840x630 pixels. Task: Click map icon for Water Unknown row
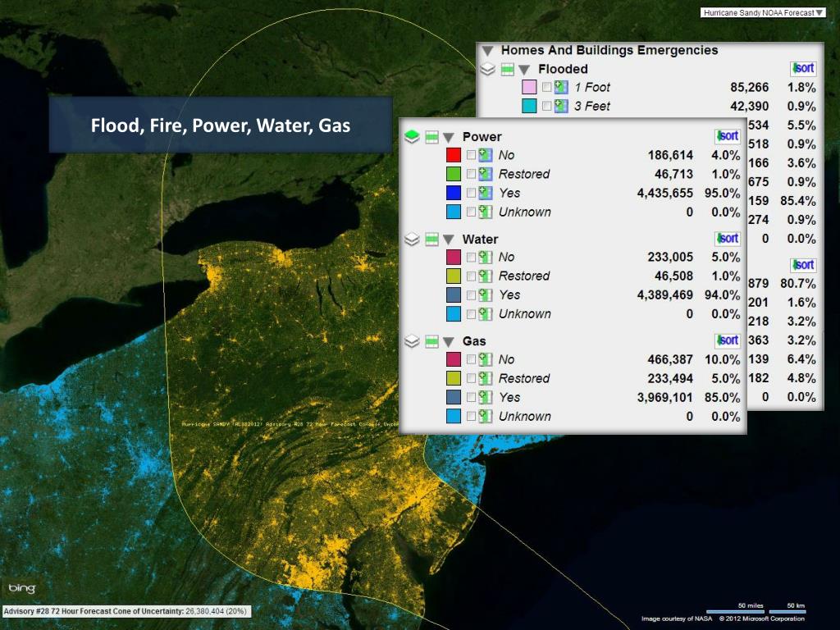coord(486,314)
